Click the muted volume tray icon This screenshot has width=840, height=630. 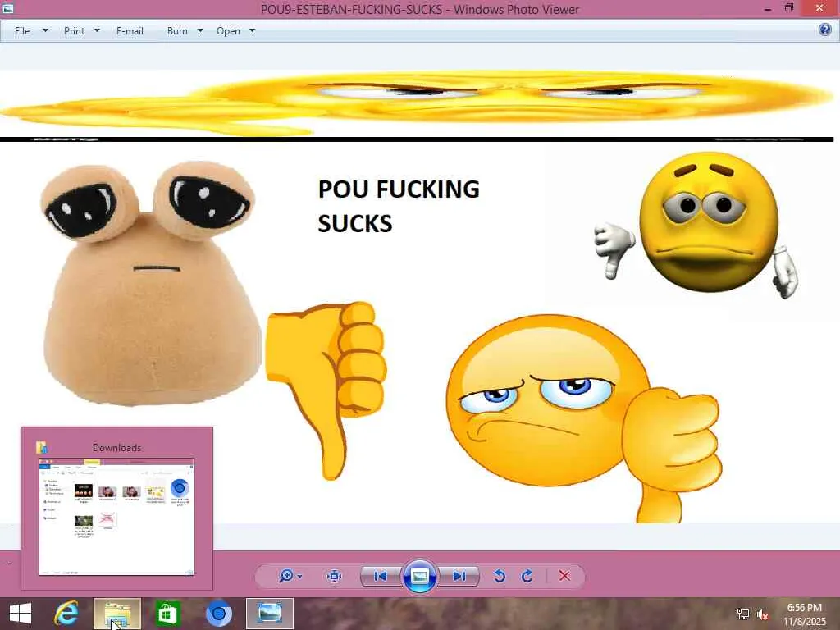point(763,614)
